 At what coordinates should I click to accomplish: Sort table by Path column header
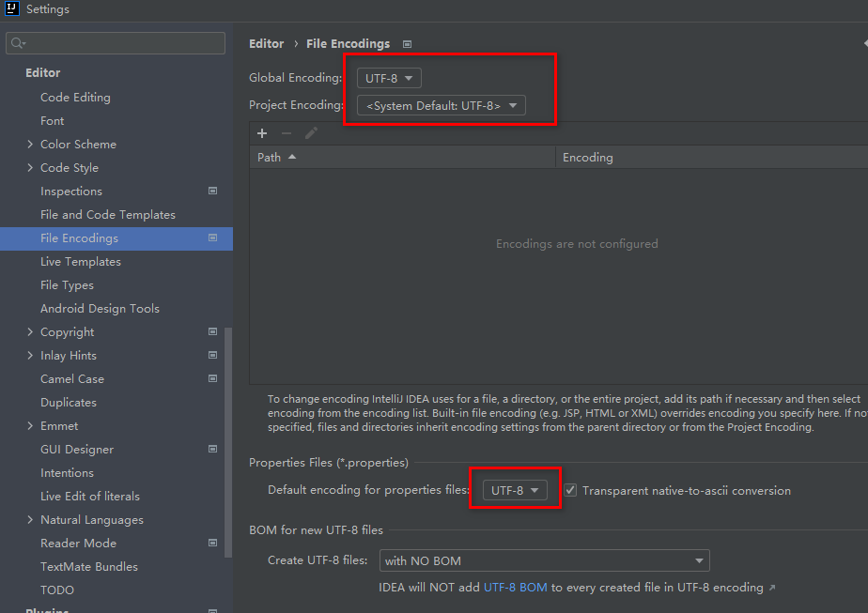[402, 157]
